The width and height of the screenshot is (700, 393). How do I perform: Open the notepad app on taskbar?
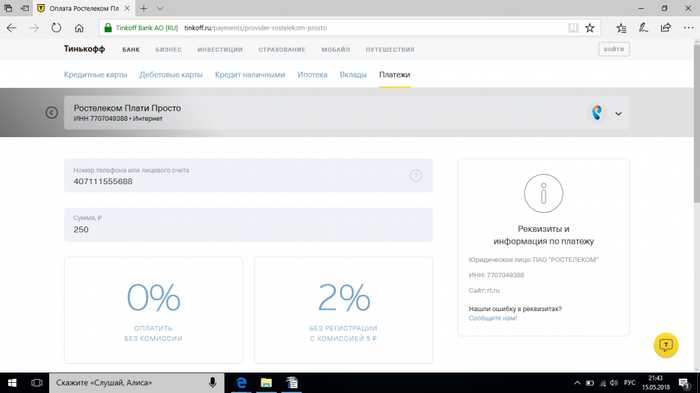(292, 383)
